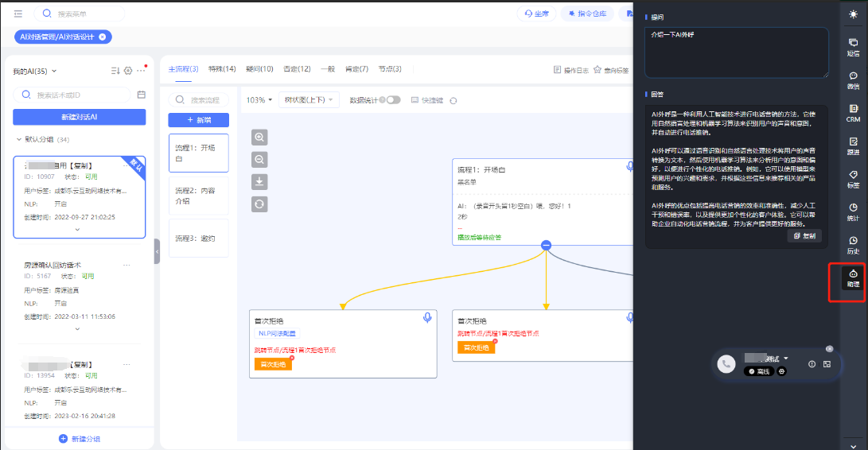
Task: Toggle the theme brightness sun icon
Action: pos(853,14)
